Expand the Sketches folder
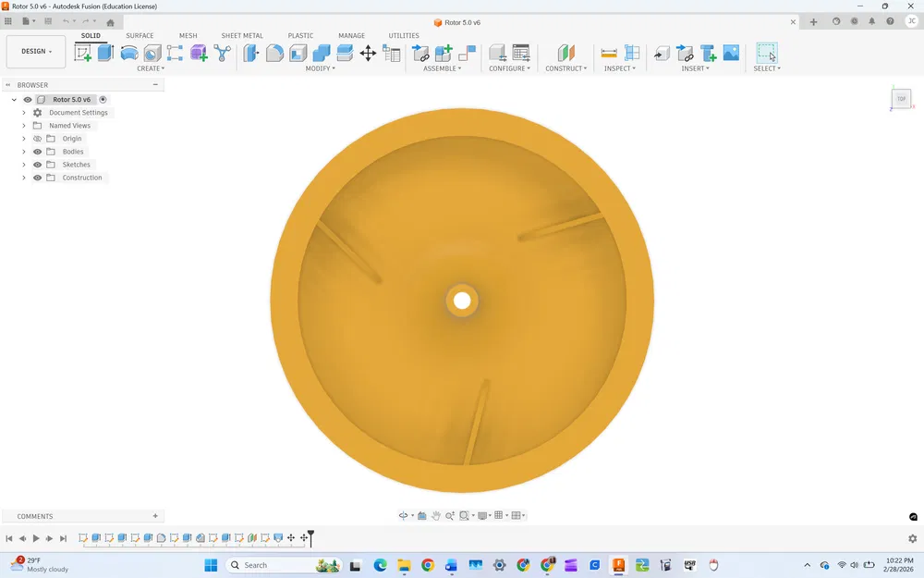924x578 pixels. tap(24, 165)
